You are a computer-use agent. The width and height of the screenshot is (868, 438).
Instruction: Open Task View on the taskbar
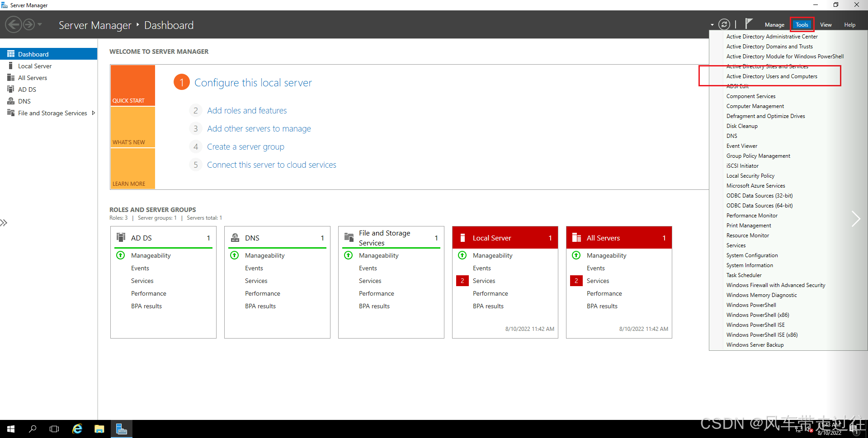tap(54, 429)
